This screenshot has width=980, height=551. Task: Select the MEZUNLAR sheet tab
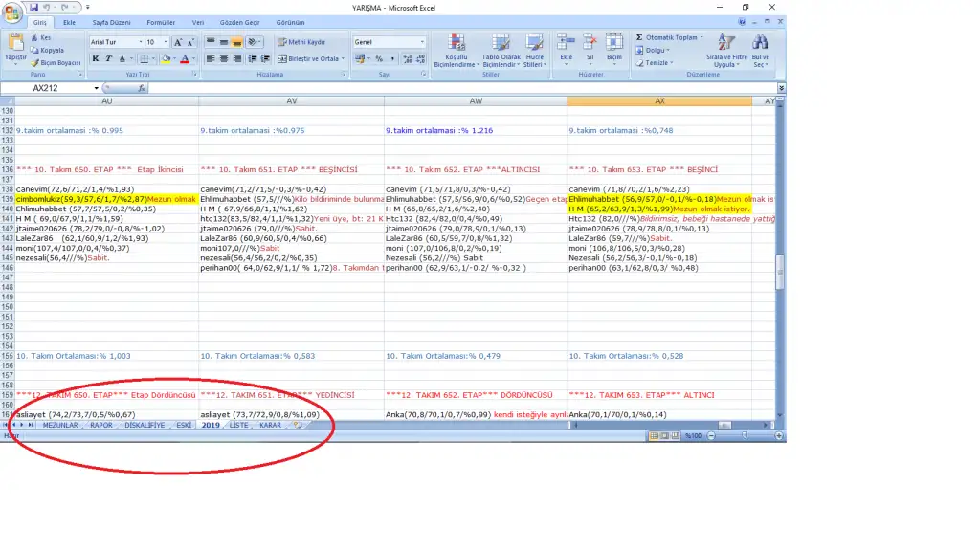coord(60,425)
